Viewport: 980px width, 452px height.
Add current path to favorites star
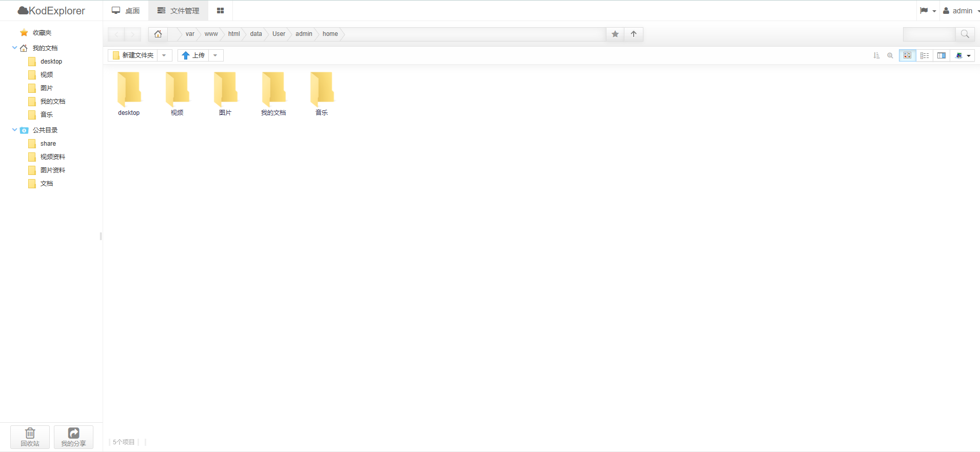pos(615,34)
